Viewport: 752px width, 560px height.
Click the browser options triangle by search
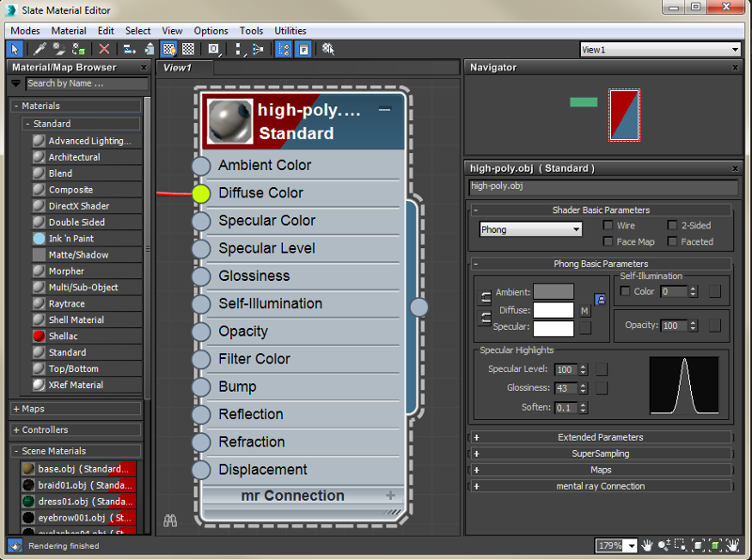16,84
